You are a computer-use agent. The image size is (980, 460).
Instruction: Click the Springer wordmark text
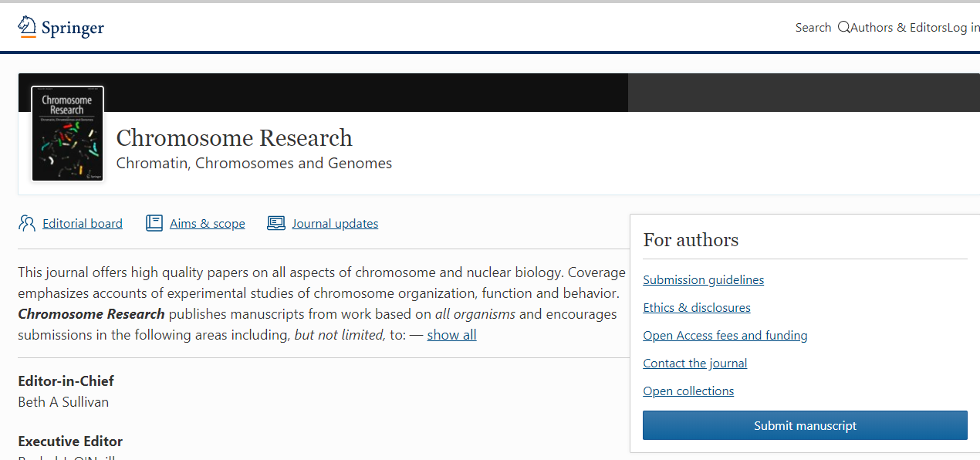[73, 29]
